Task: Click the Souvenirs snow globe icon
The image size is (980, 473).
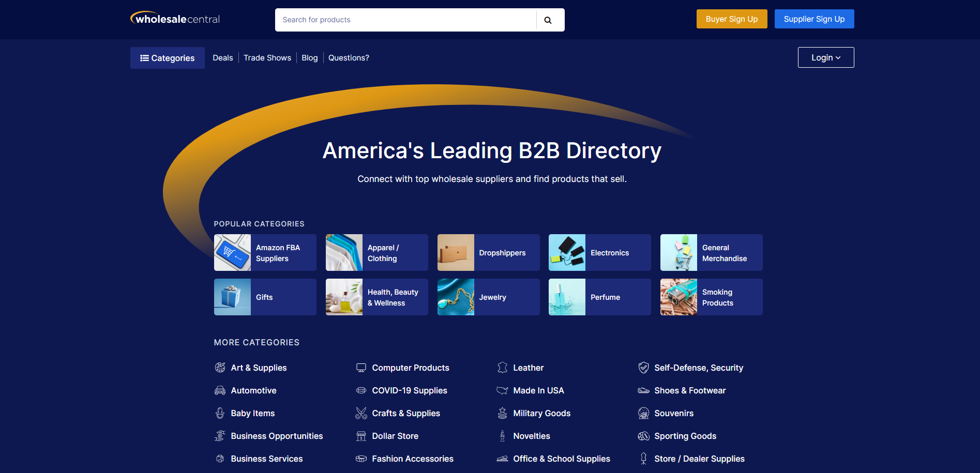Action: click(x=644, y=413)
